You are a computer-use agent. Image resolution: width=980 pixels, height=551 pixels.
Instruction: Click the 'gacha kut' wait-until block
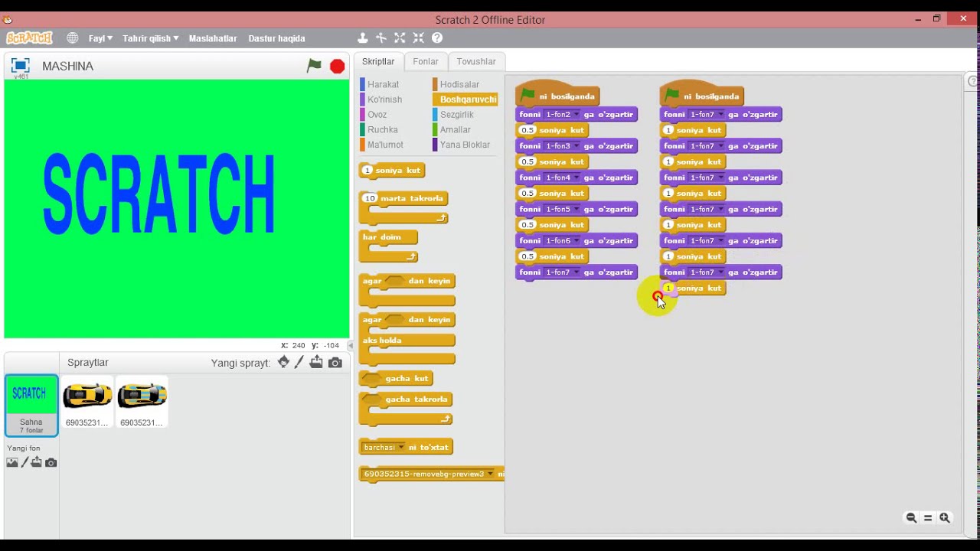coord(397,379)
